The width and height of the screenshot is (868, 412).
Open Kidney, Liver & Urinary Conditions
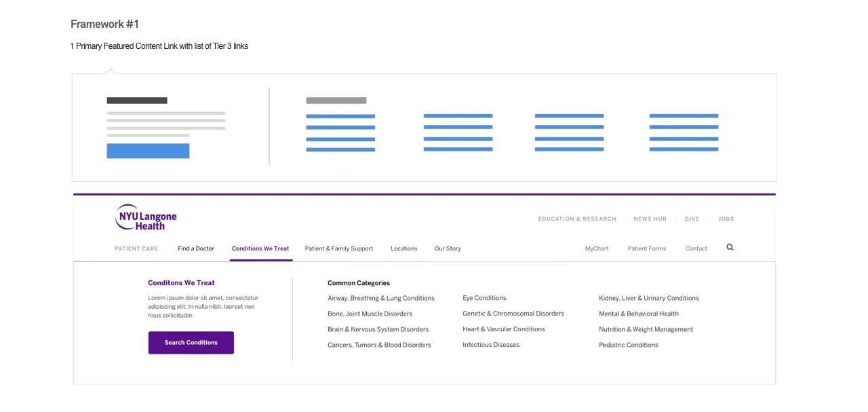pos(648,298)
